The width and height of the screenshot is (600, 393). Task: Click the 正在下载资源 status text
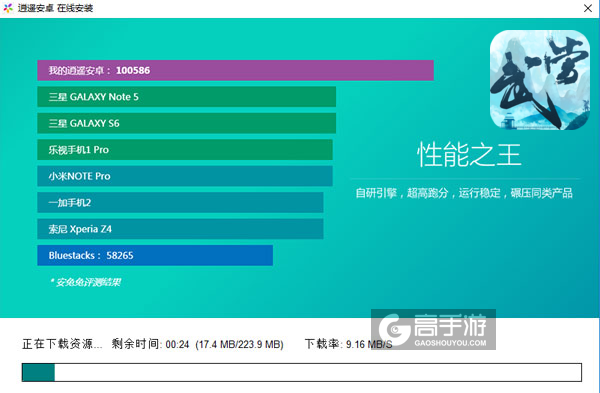[x=62, y=344]
